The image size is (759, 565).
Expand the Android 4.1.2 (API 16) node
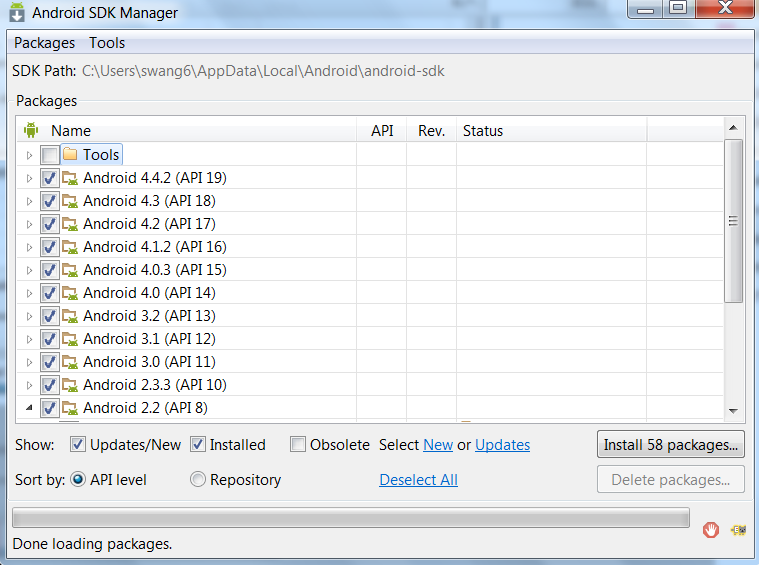(x=30, y=247)
